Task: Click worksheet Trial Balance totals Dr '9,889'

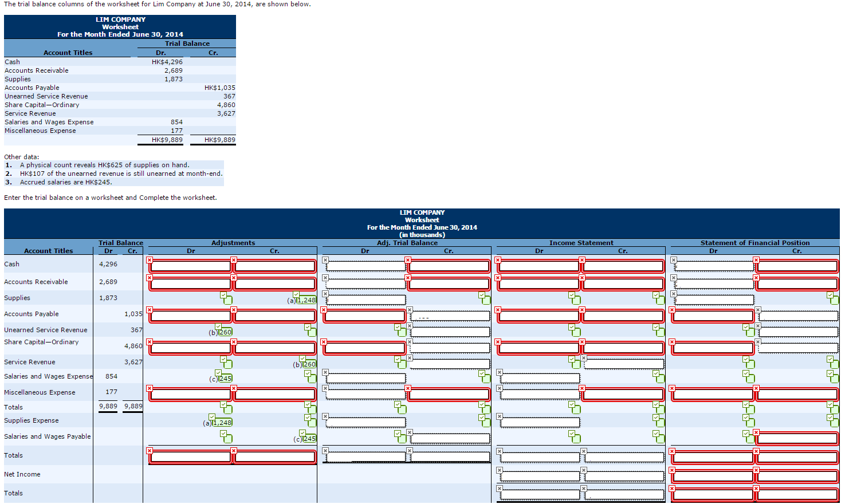Action: point(108,406)
